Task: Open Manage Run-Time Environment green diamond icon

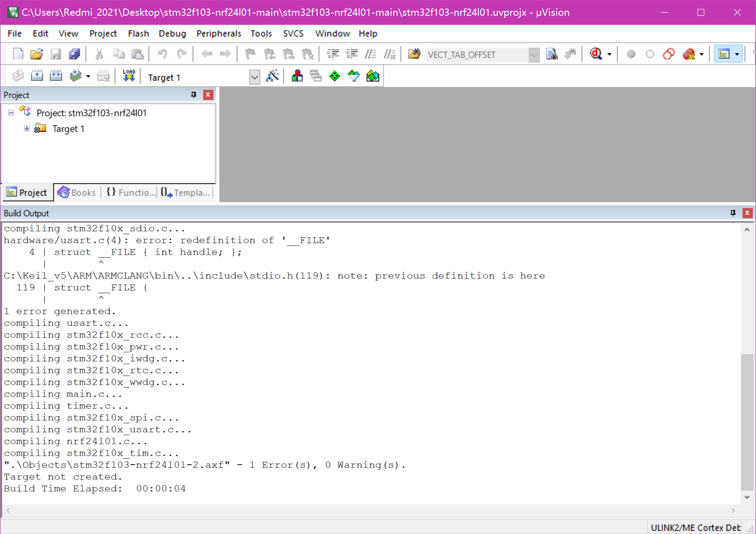Action: [x=335, y=76]
